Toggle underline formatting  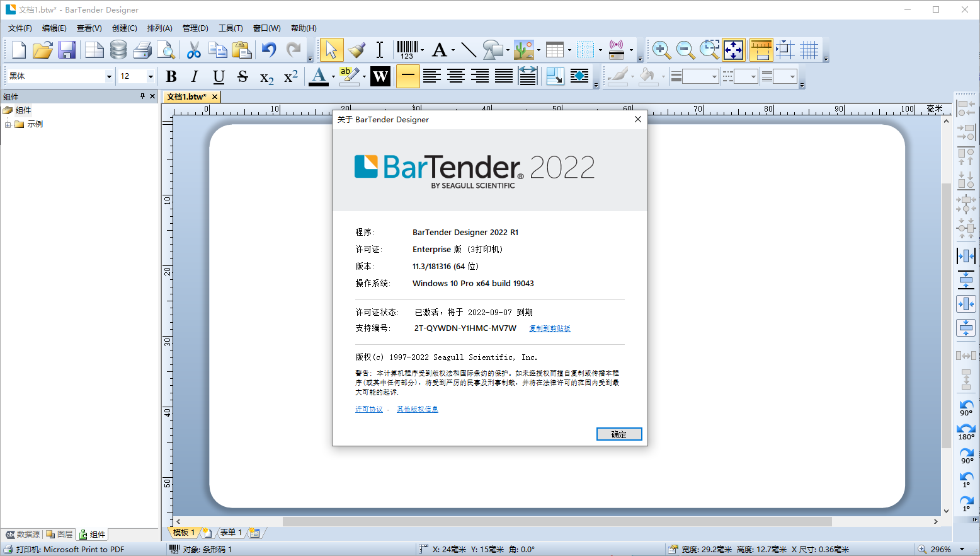(x=219, y=76)
